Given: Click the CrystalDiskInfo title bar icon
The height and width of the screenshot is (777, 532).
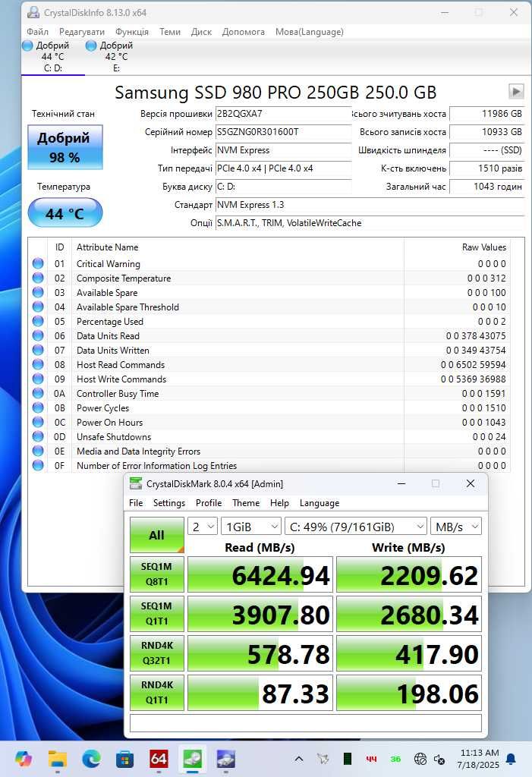Looking at the screenshot, I should point(33,12).
